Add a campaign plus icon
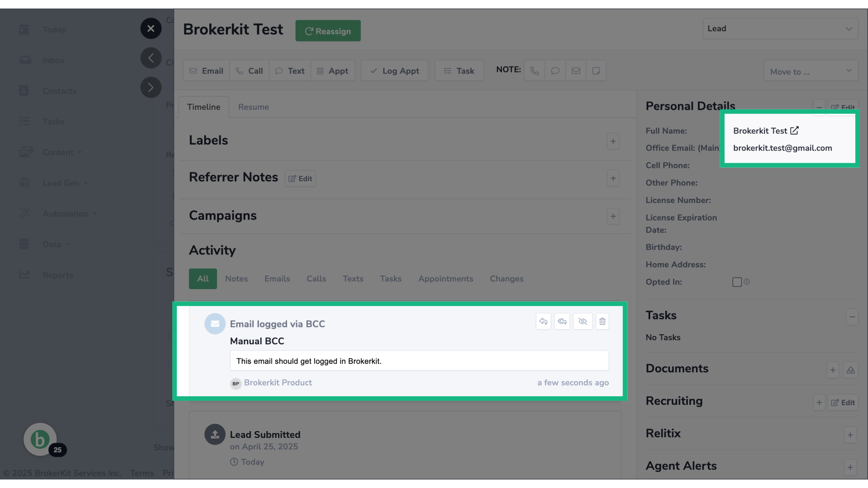 pyautogui.click(x=613, y=216)
